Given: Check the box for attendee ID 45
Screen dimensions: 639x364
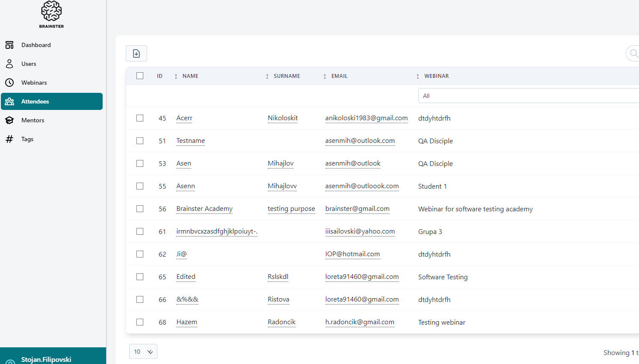Looking at the screenshot, I should (140, 118).
